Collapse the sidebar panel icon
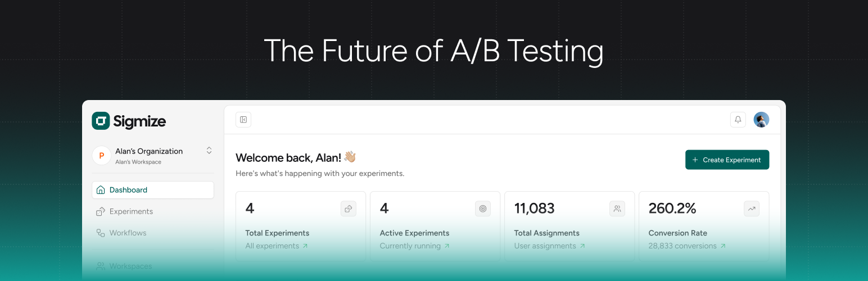Viewport: 868px width, 281px height. tap(243, 120)
